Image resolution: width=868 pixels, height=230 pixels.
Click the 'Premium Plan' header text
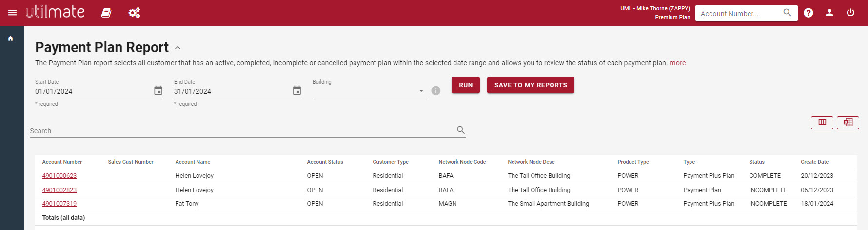[672, 17]
